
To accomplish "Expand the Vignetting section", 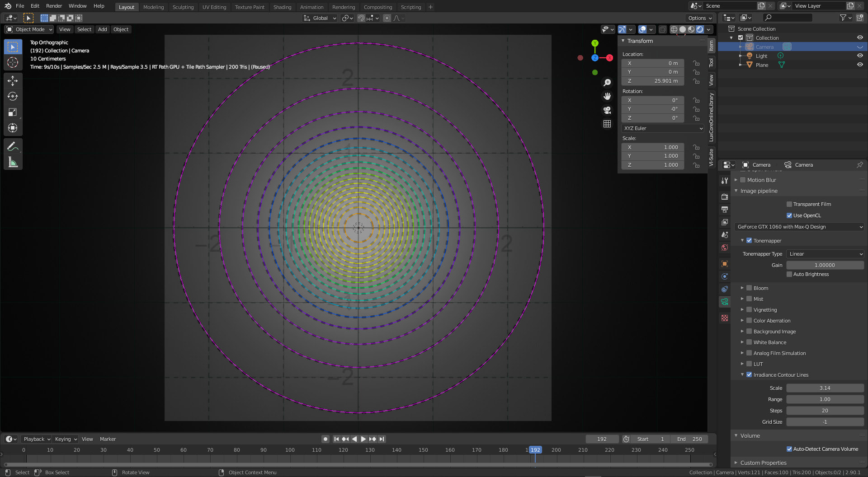I will click(x=742, y=310).
